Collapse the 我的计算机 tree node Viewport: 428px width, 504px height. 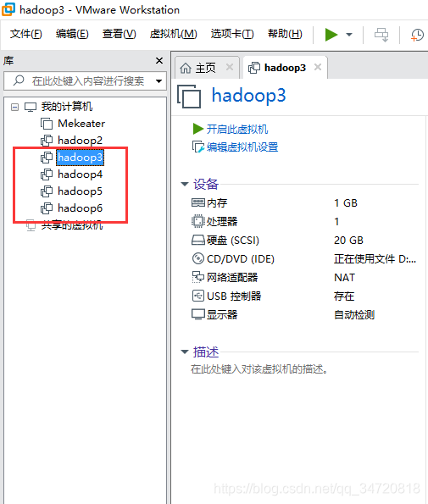tap(14, 107)
